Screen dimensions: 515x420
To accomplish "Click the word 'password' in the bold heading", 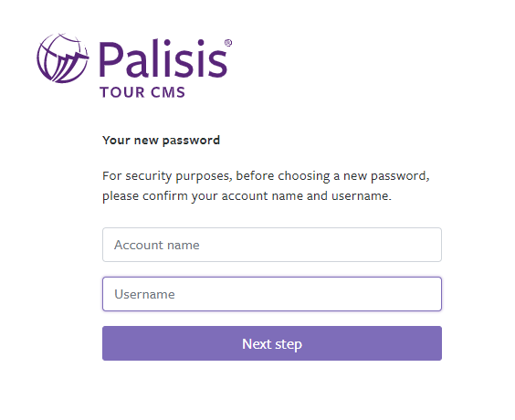I will (x=191, y=141).
